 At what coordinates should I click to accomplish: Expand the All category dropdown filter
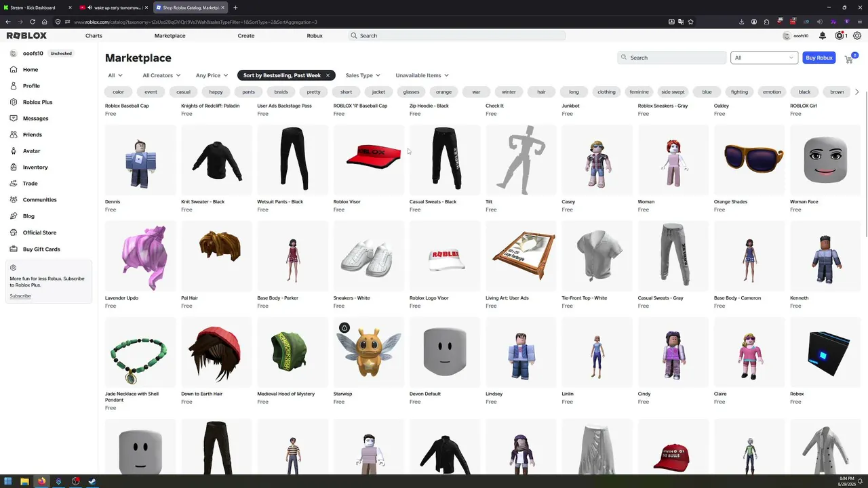[115, 75]
